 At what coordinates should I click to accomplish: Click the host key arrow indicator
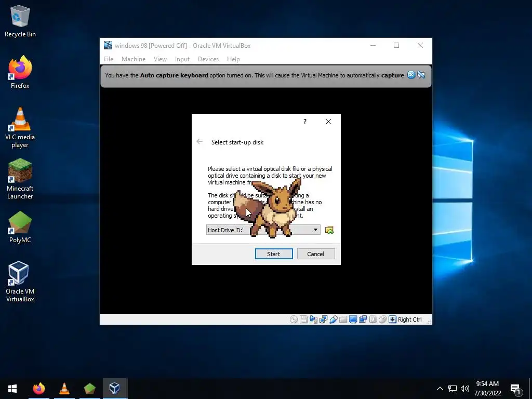[x=392, y=320]
